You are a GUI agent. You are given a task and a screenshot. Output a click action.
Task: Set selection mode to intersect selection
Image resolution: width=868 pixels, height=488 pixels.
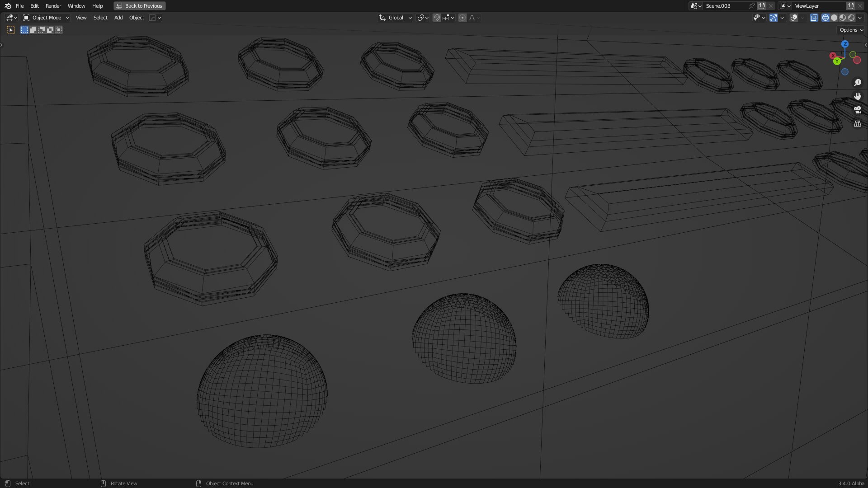click(59, 30)
